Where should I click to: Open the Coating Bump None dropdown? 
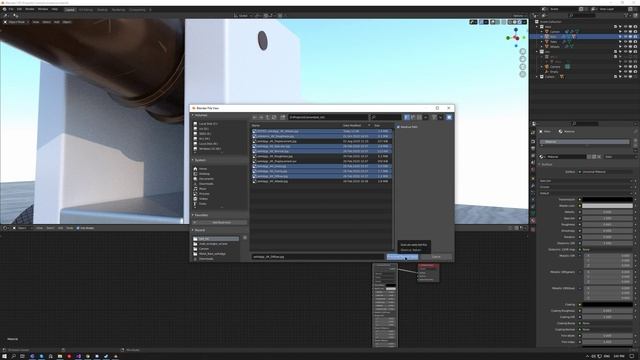click(x=607, y=323)
